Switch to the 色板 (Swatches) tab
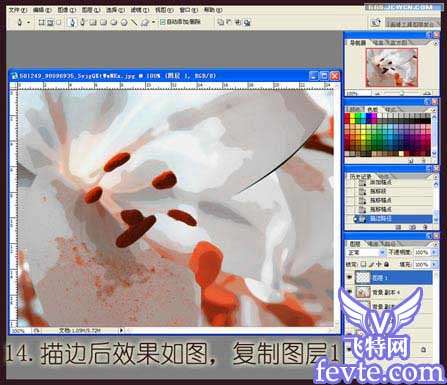 373,109
